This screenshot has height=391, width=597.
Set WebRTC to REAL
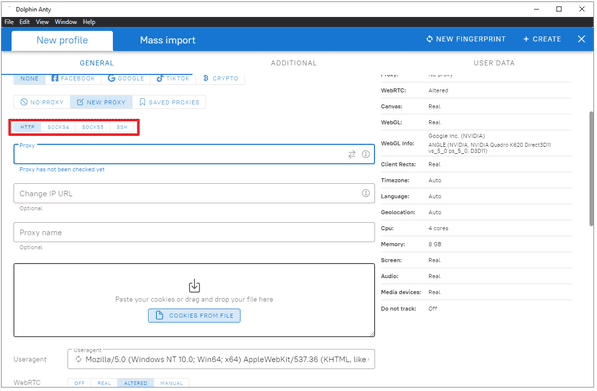tap(104, 383)
